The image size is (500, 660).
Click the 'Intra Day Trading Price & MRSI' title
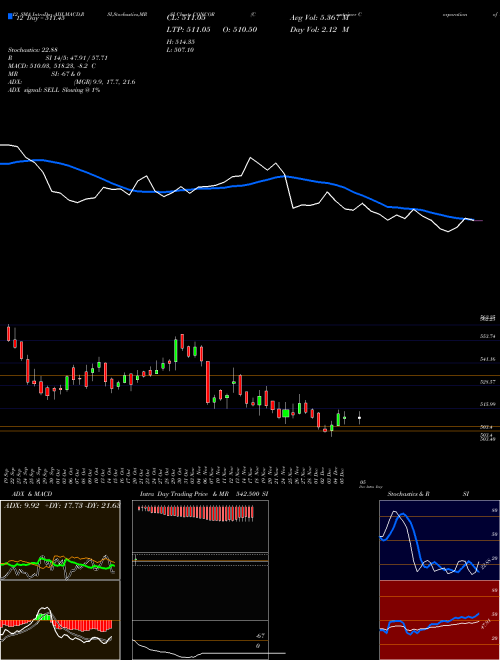pyautogui.click(x=204, y=494)
